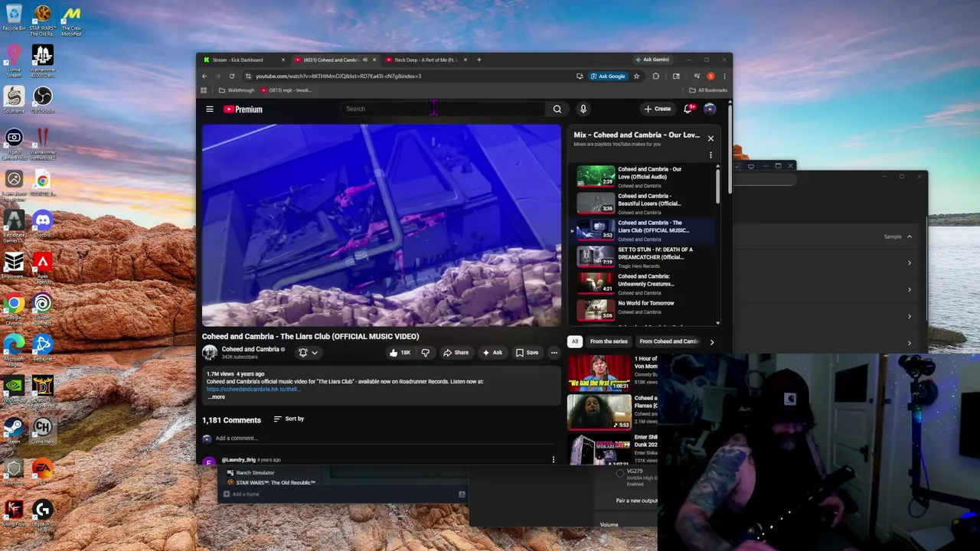Share the video
The image size is (980, 551).
(456, 353)
